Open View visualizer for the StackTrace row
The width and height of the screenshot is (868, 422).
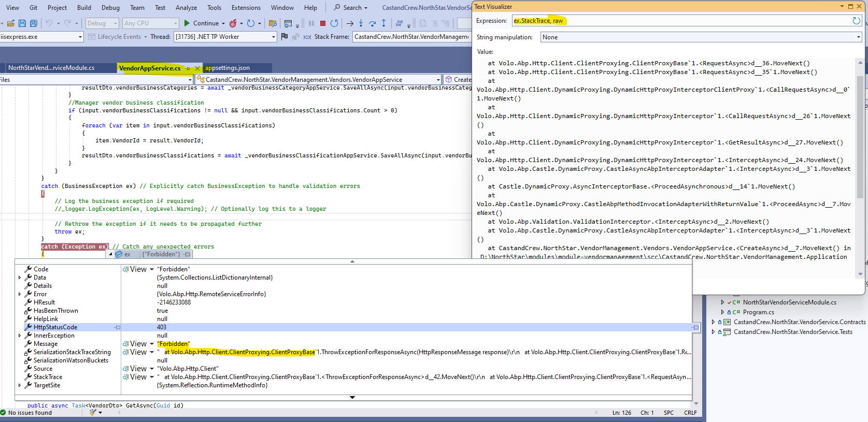(x=138, y=377)
